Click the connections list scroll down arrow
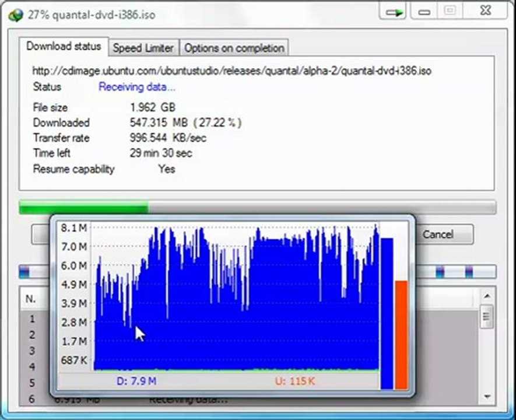 (487, 396)
